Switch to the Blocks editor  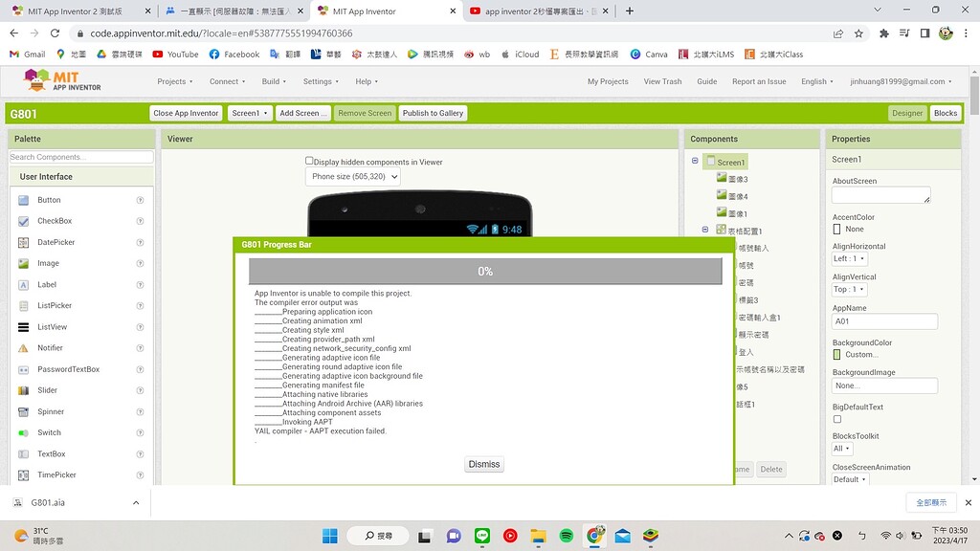point(945,112)
